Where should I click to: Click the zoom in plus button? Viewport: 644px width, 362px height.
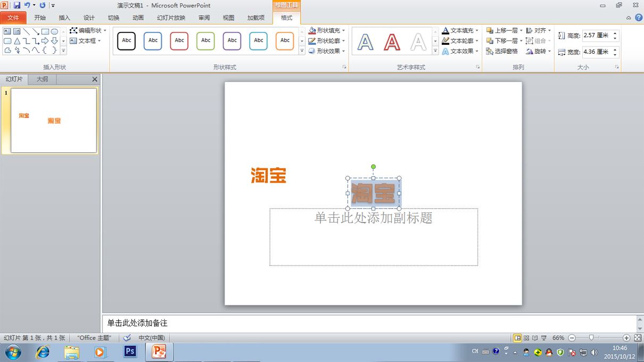(x=626, y=338)
